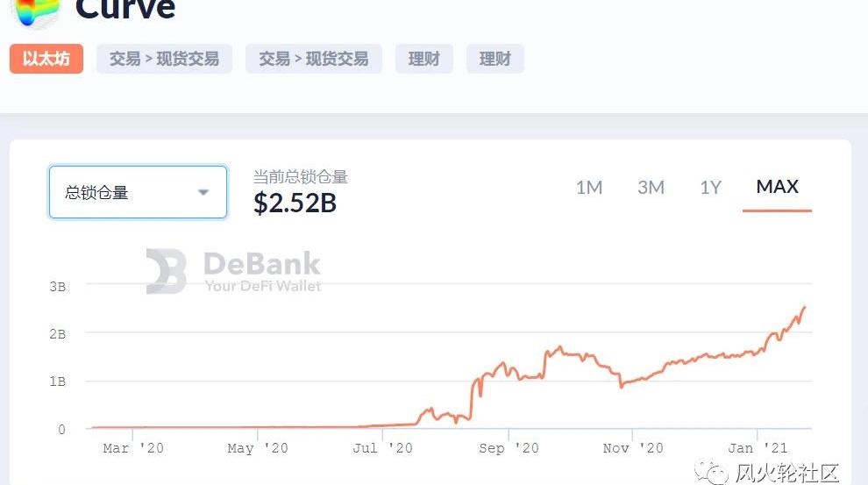This screenshot has width=868, height=485.
Task: Open the 总锁仓量 metric dropdown
Action: tap(138, 192)
